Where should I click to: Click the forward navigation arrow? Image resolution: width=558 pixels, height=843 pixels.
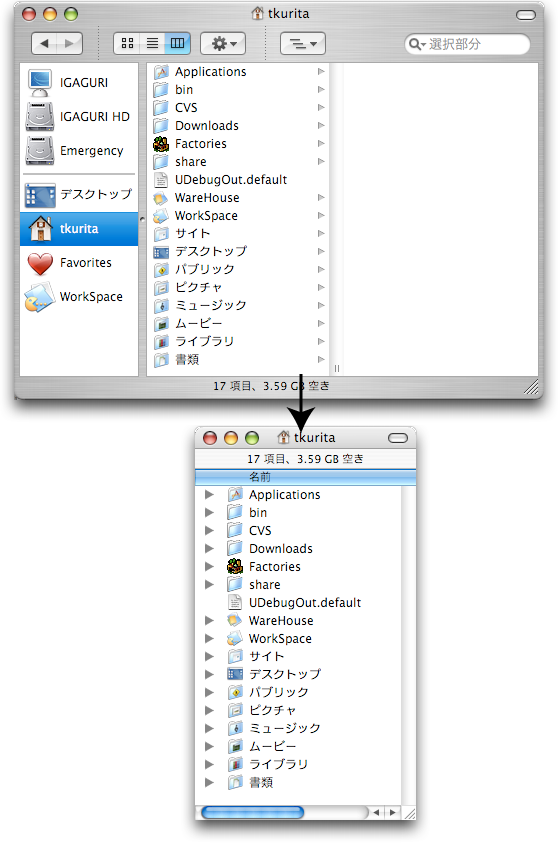click(69, 43)
